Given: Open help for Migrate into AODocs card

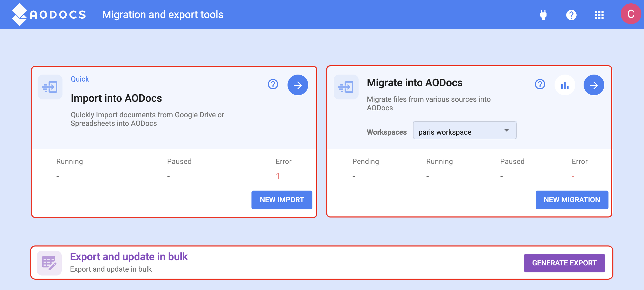Looking at the screenshot, I should [x=540, y=84].
